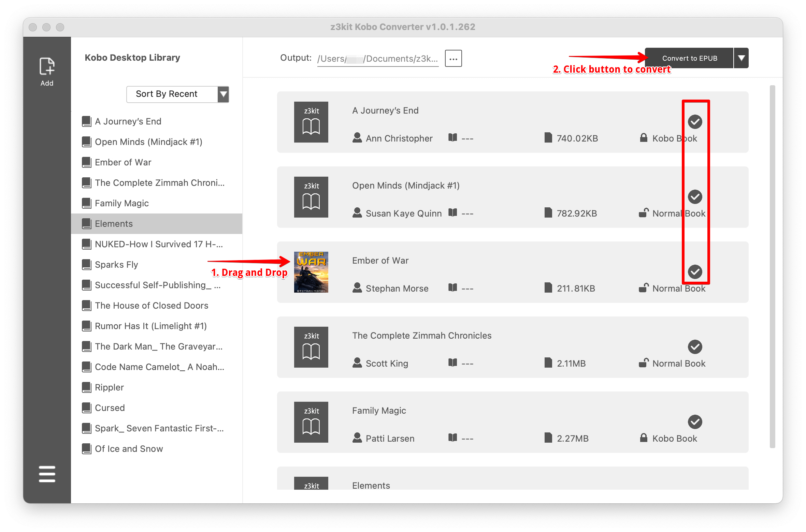This screenshot has height=532, width=806.
Task: Select Sparks Fly in the library list
Action: tap(116, 264)
